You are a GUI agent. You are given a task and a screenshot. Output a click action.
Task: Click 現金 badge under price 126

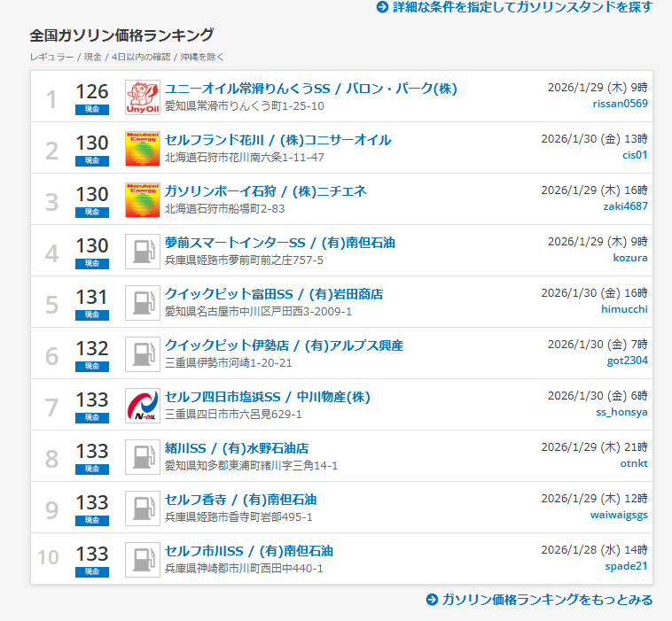(x=92, y=110)
